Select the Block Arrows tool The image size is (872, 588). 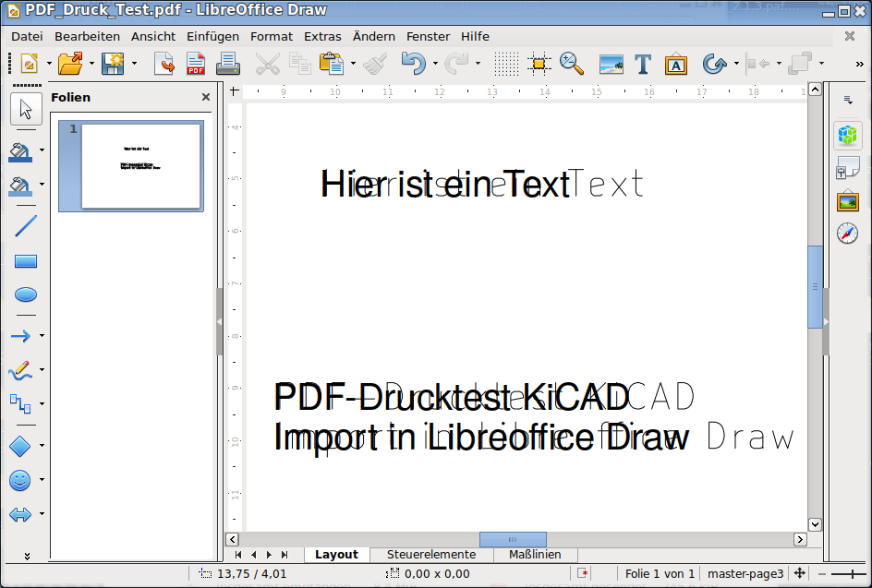click(x=20, y=514)
